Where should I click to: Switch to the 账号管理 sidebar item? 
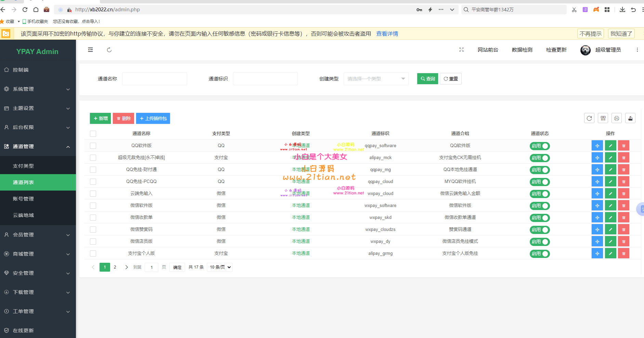pos(23,198)
